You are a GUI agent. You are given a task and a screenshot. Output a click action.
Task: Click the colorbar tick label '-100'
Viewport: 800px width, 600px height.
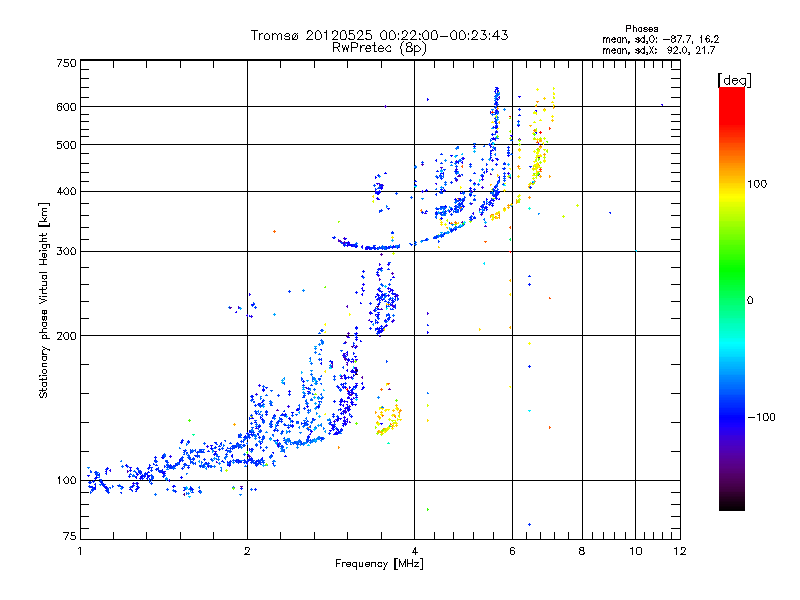[761, 417]
